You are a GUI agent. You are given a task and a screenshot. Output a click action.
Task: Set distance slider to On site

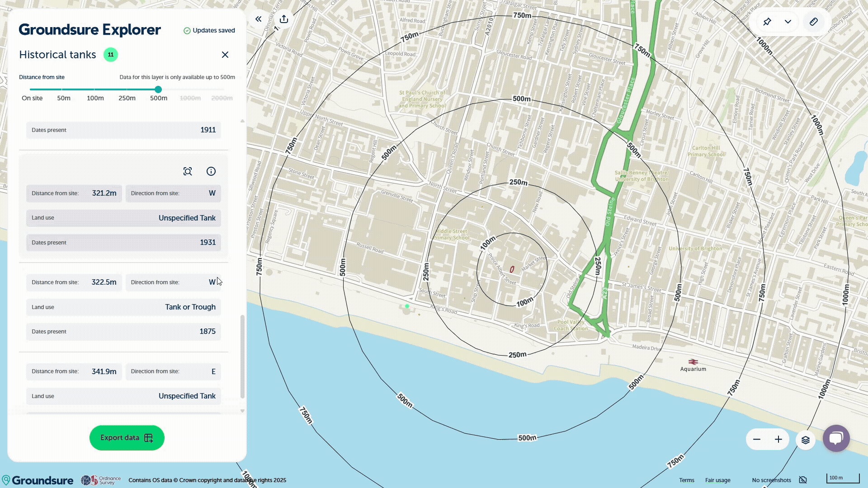(x=32, y=98)
